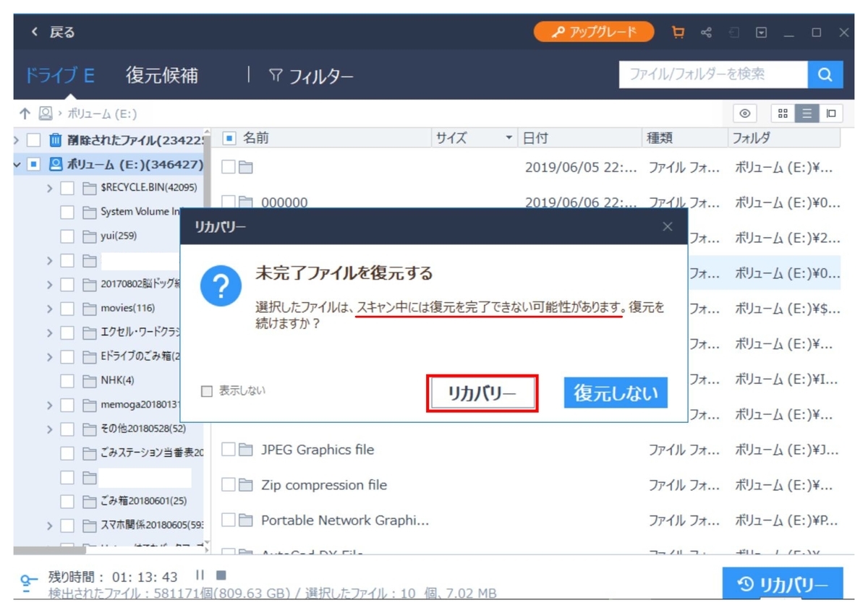This screenshot has height=613, width=868.
Task: Open the shopping cart store page
Action: (x=678, y=33)
